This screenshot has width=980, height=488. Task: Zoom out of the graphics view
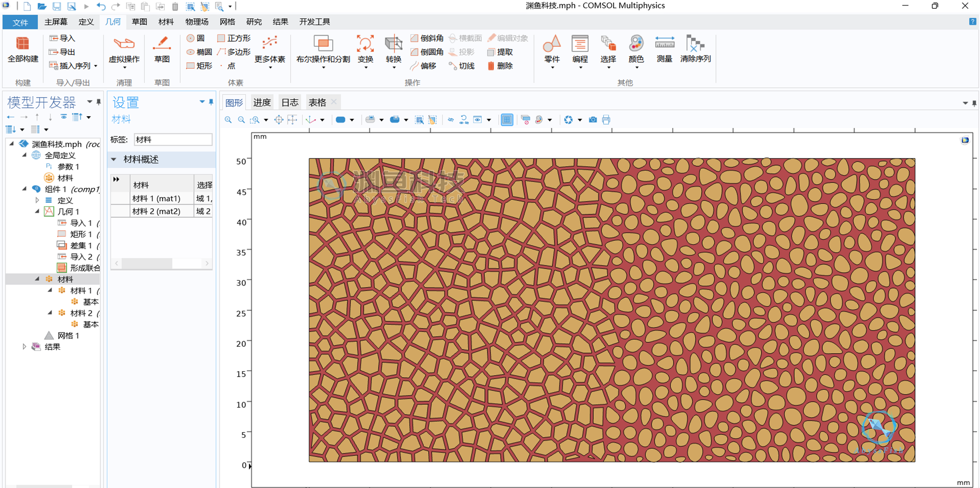(x=242, y=120)
